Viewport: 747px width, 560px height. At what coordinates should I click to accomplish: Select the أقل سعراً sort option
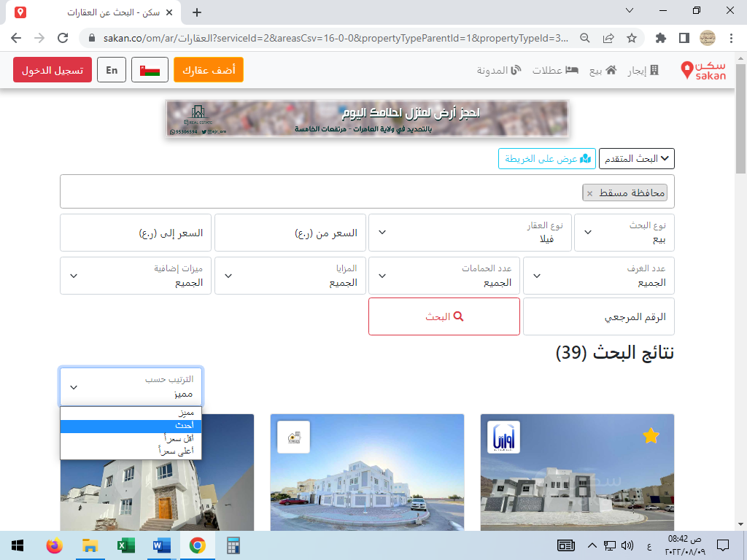[x=131, y=438]
